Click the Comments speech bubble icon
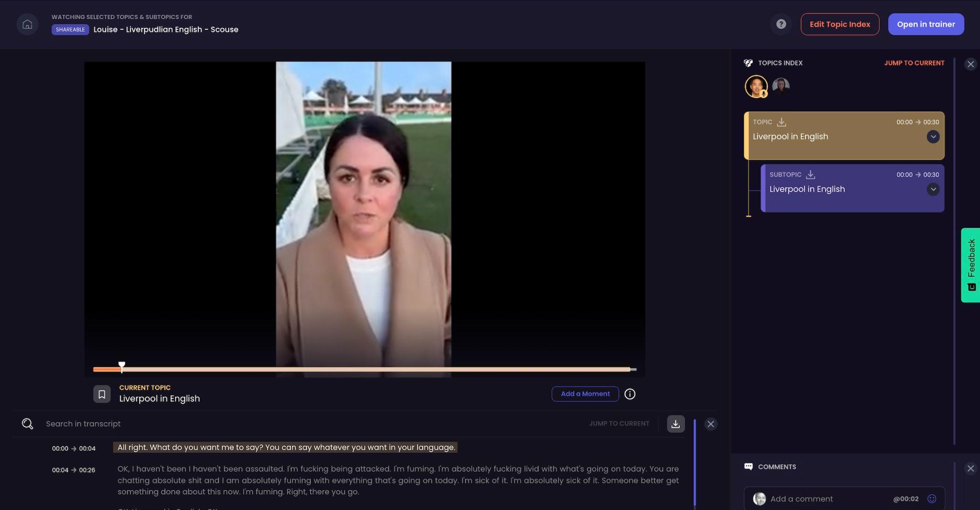 pos(748,467)
